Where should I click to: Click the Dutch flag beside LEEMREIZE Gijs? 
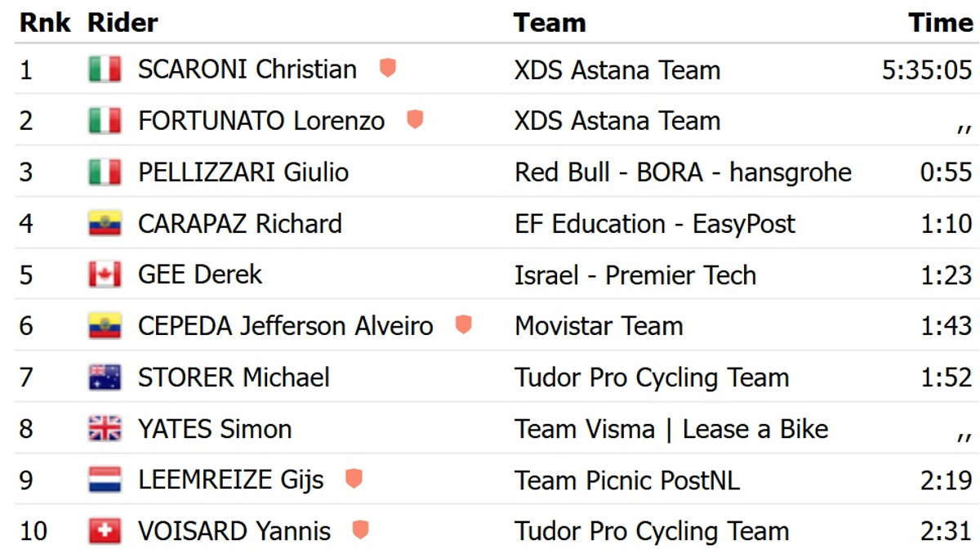[x=105, y=480]
